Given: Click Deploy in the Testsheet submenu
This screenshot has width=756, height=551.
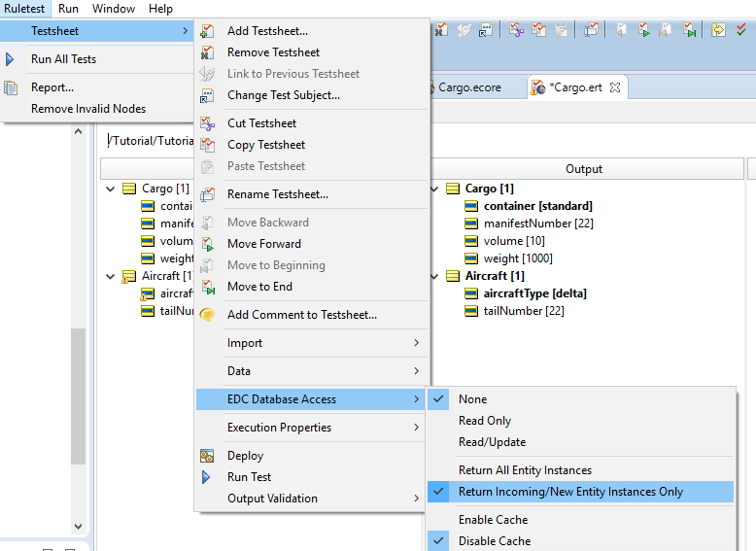Looking at the screenshot, I should (x=312, y=456).
